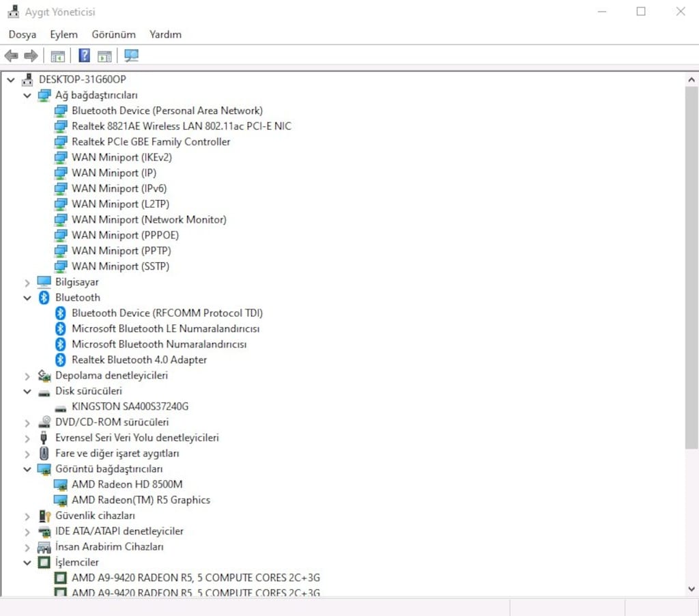Expand İnsan Arabirim Cihazları category
699x616 pixels.
tap(27, 547)
